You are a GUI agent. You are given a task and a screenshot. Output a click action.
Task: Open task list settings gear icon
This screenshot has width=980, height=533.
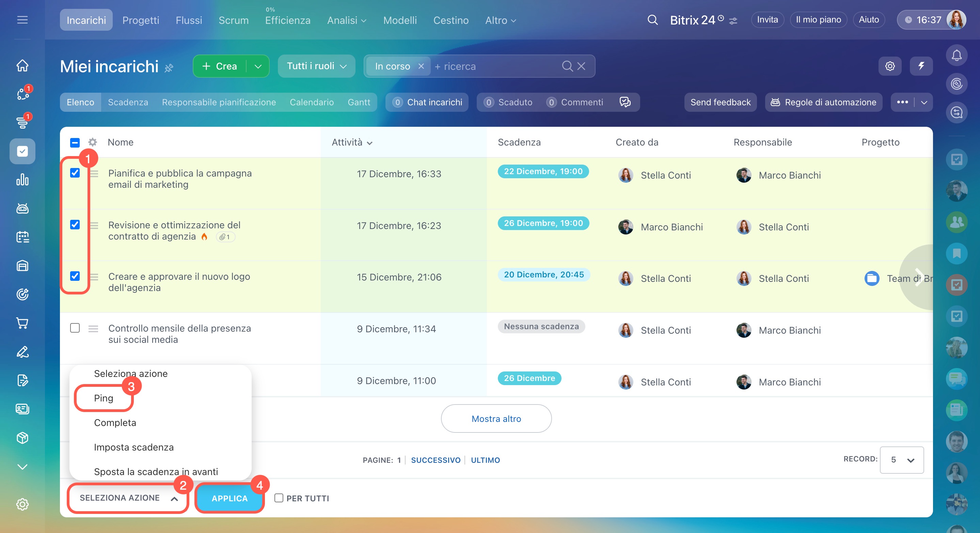(889, 66)
